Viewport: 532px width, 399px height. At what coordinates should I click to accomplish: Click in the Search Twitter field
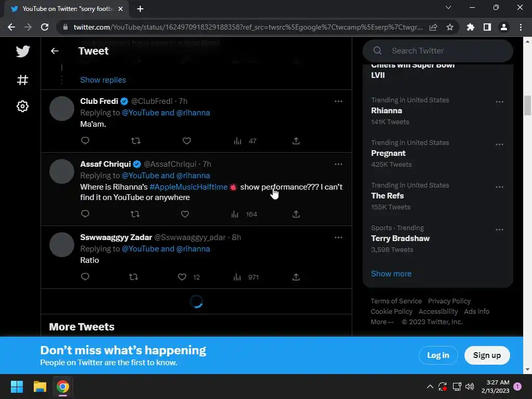437,50
